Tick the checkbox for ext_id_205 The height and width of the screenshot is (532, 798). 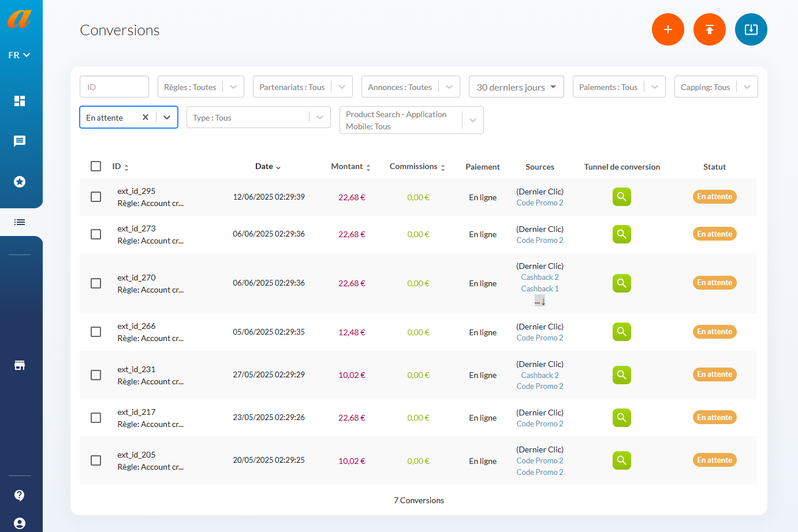click(96, 460)
